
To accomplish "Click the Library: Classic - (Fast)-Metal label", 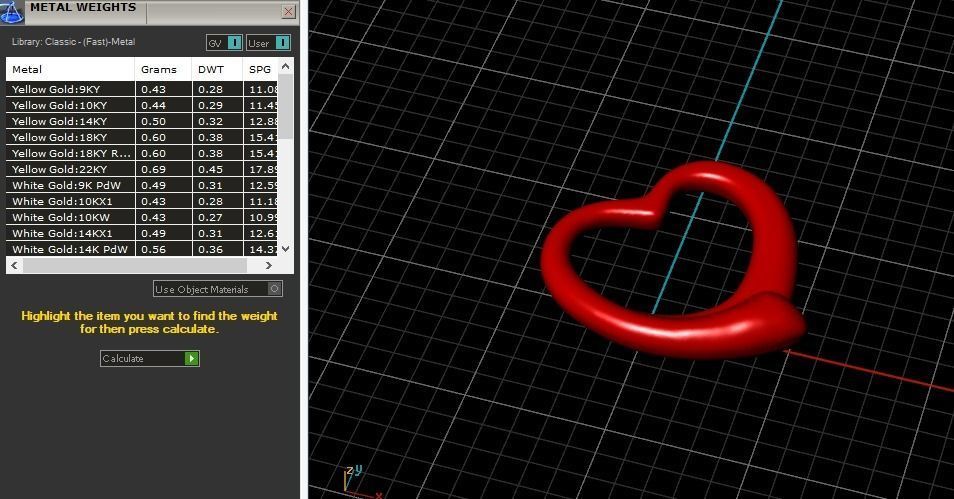I will pyautogui.click(x=74, y=42).
